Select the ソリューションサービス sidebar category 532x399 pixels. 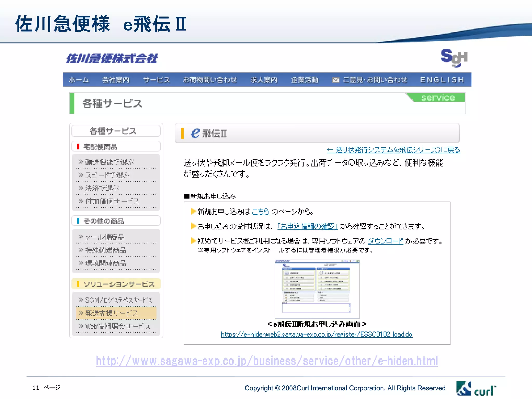(x=116, y=284)
